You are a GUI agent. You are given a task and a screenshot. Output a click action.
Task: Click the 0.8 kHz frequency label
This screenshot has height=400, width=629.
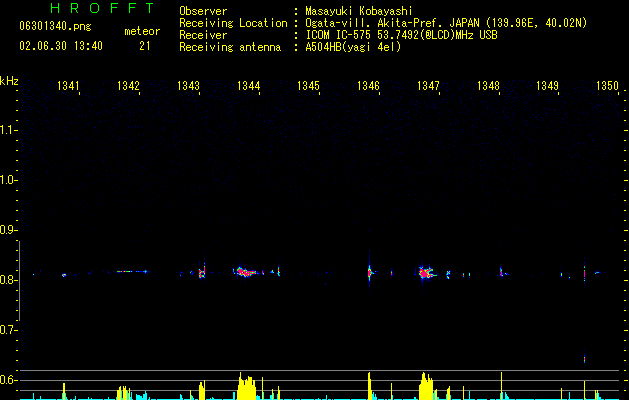click(8, 280)
